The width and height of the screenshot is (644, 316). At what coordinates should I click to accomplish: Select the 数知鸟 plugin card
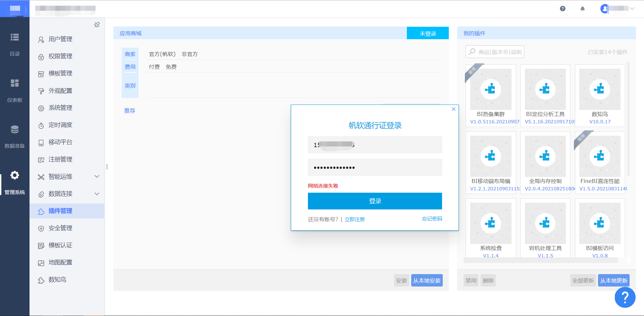click(600, 96)
